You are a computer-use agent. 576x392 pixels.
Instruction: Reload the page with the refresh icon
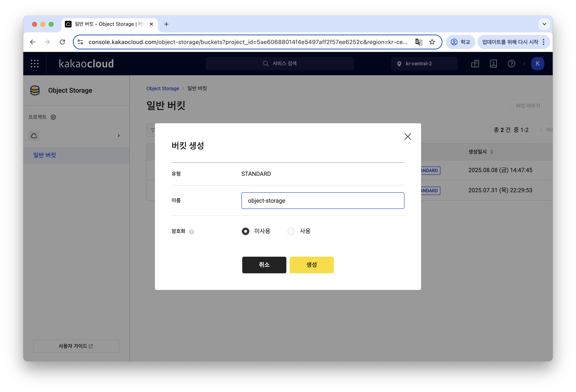(x=62, y=42)
